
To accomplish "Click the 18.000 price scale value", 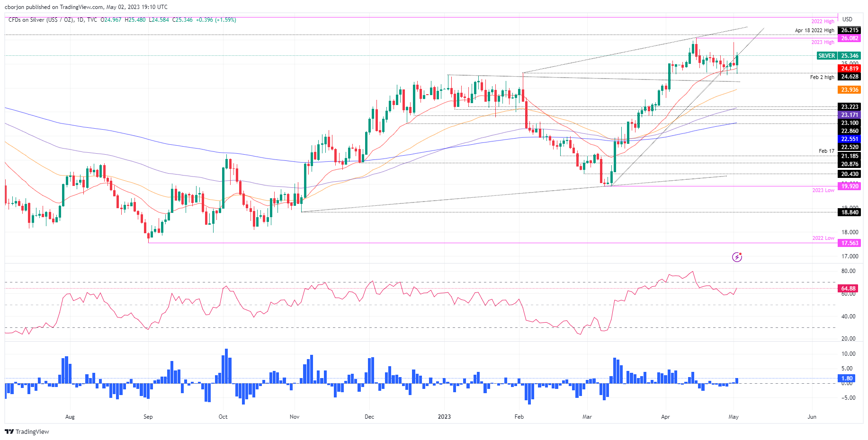I will 850,232.
